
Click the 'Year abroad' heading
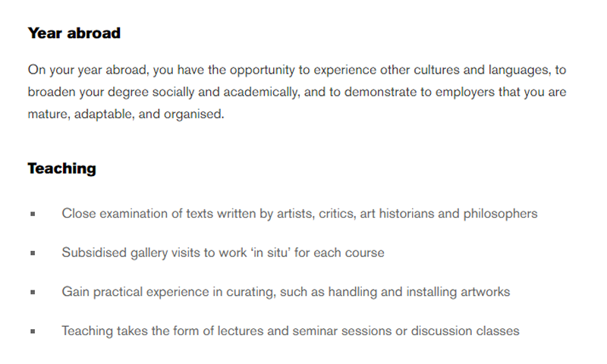(x=74, y=33)
